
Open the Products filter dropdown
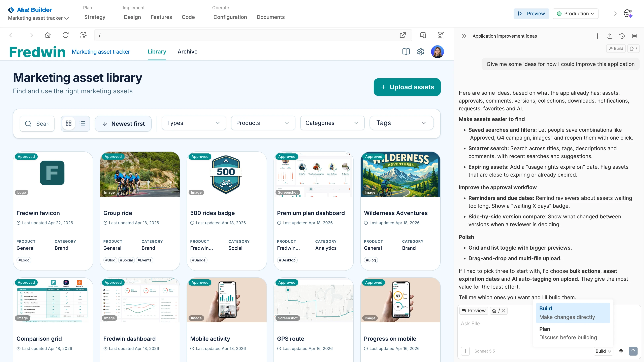click(x=263, y=123)
